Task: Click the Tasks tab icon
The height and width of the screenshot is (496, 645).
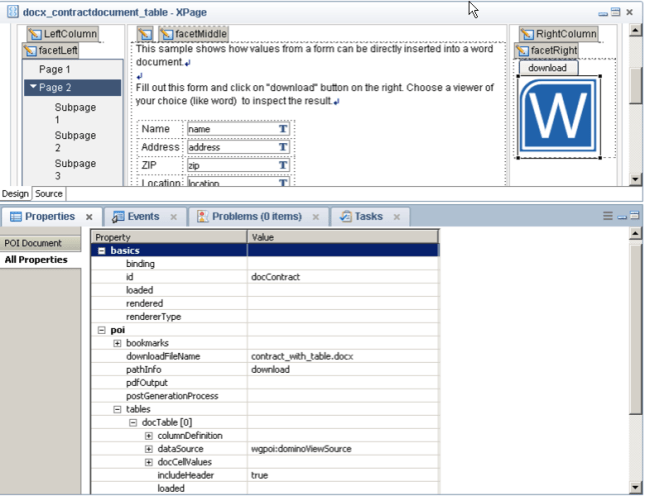Action: [x=346, y=217]
